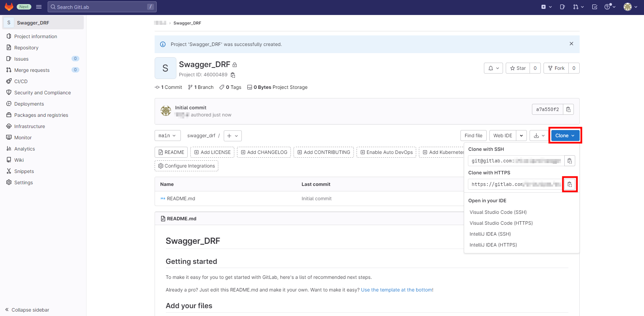The width and height of the screenshot is (644, 316).
Task: Copy the project ID
Action: pos(233,75)
